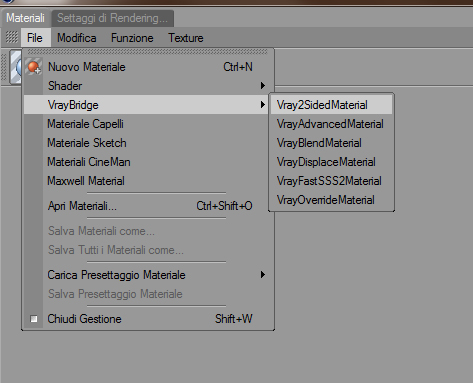
Task: Click Salva Tutti i Materiali come...
Action: [x=149, y=250]
